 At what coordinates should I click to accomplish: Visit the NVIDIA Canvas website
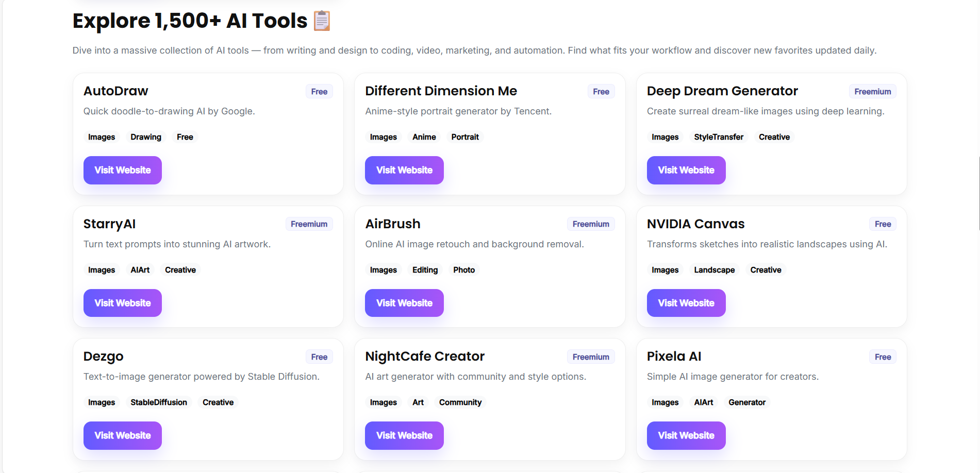[x=686, y=303]
